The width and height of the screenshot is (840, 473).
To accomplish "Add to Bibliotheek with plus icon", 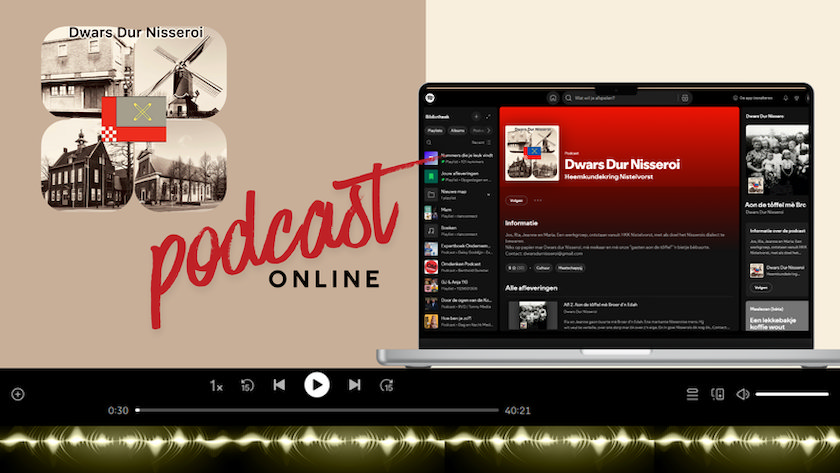I will tap(476, 116).
